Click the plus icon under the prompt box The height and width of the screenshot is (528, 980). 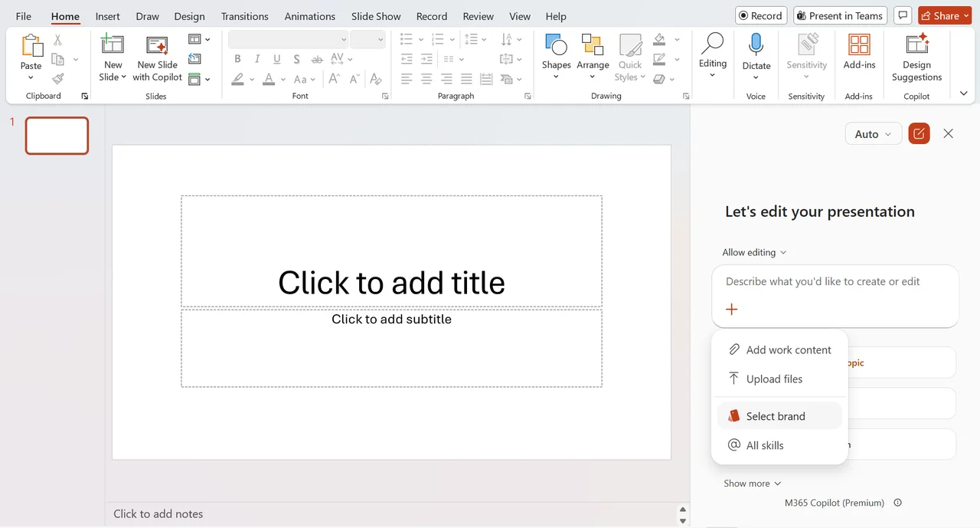coord(732,309)
